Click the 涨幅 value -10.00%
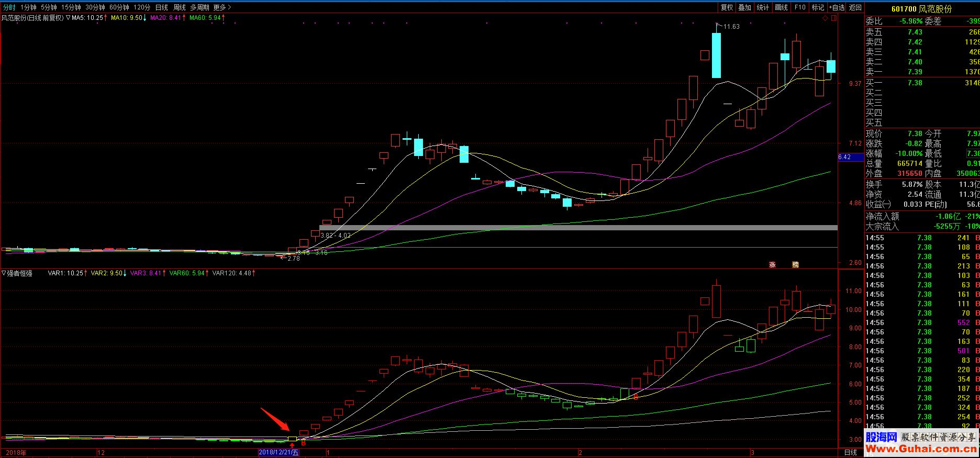Image resolution: width=980 pixels, height=458 pixels. 908,153
